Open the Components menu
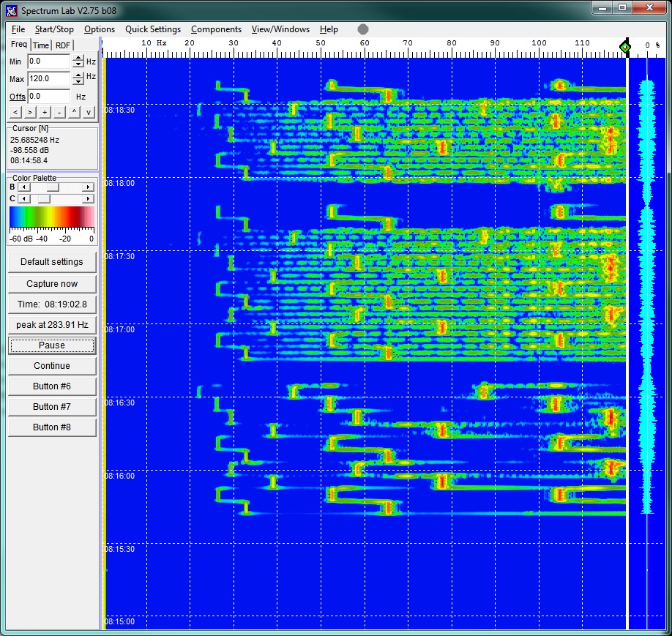This screenshot has width=672, height=636. coord(216,29)
